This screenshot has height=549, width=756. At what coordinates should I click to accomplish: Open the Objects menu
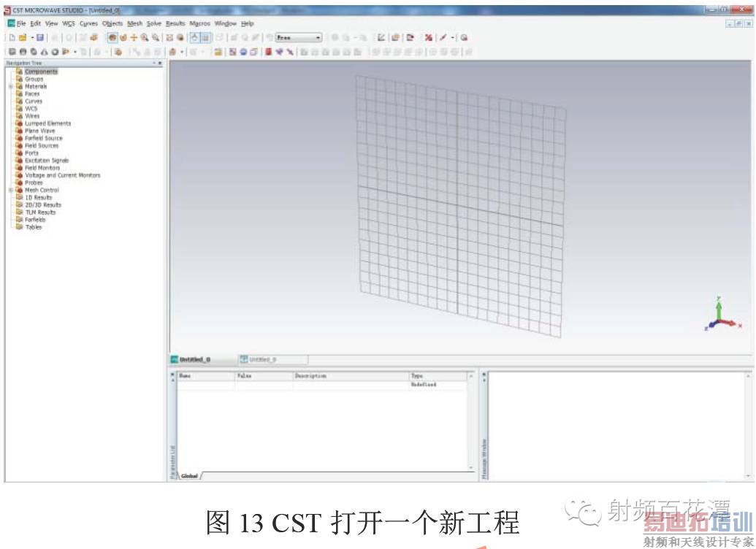[x=112, y=23]
